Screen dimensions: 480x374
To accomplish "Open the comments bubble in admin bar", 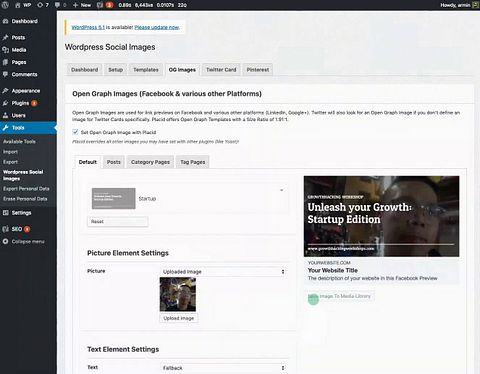I will pyautogui.click(x=60, y=5).
